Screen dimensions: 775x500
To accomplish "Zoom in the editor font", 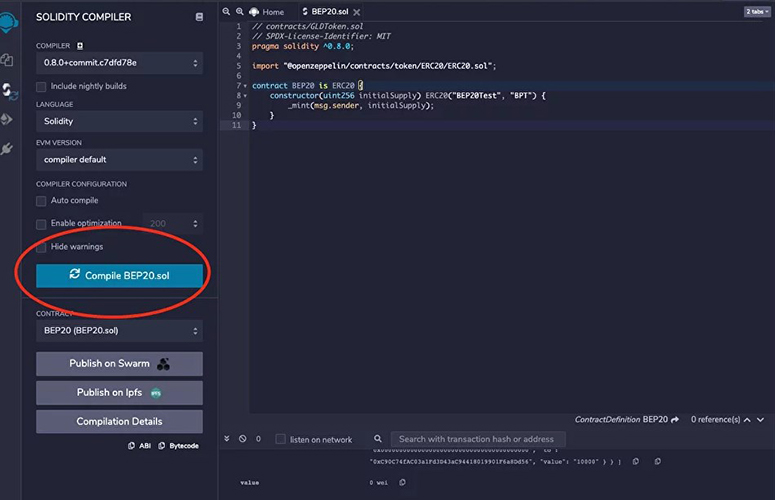I will pyautogui.click(x=240, y=11).
